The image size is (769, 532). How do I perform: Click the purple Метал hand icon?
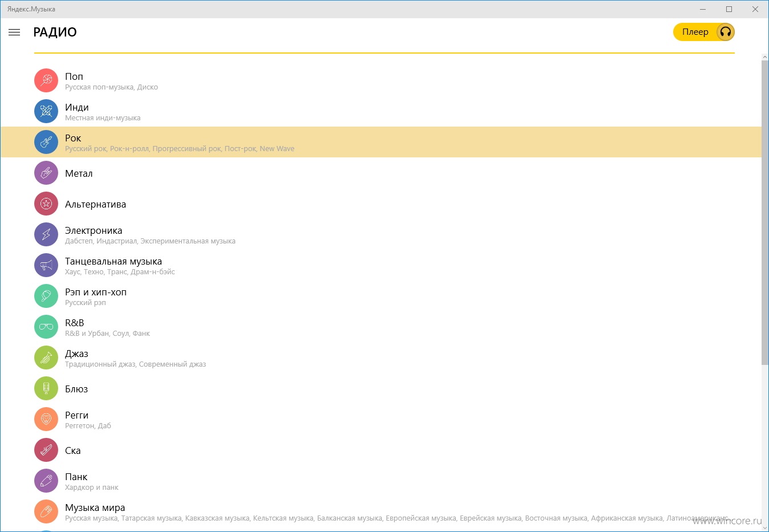[x=46, y=173]
